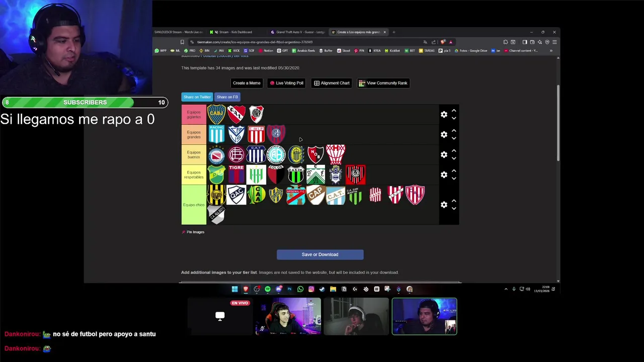Open the KICK bookmark
644x362 pixels.
(x=233, y=51)
